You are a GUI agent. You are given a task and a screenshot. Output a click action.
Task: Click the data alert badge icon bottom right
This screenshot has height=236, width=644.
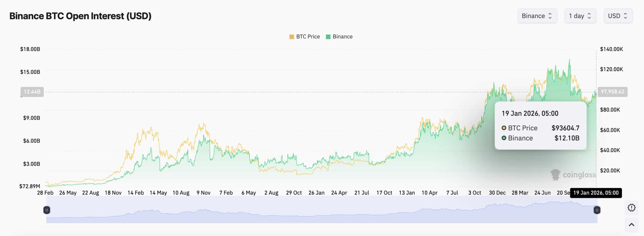pos(631,207)
